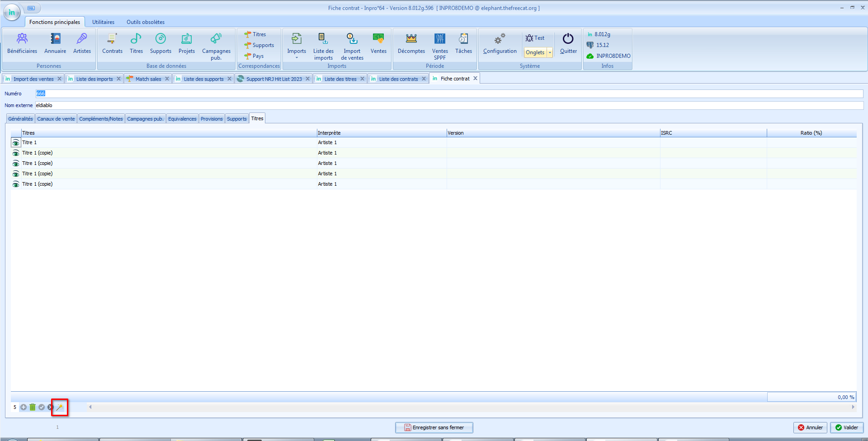Viewport: 868px width, 441px height.
Task: Click the Nom externe input field
Action: [448, 105]
